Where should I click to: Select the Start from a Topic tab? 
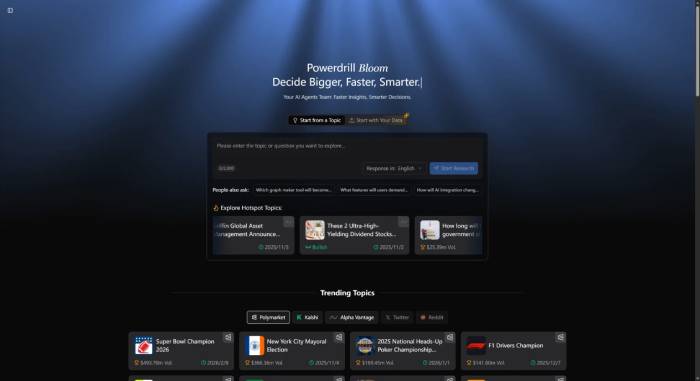[x=317, y=120]
